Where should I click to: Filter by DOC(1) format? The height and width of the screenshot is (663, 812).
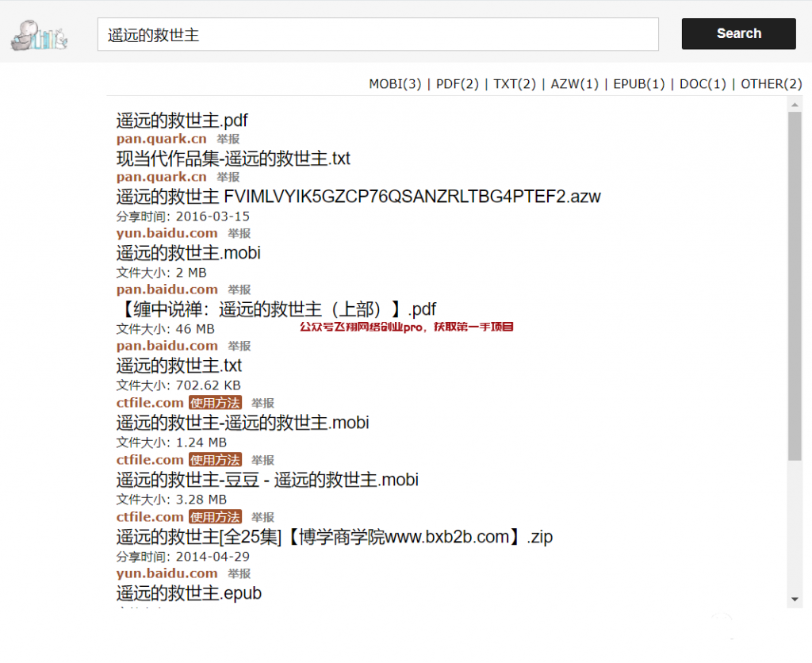click(703, 84)
